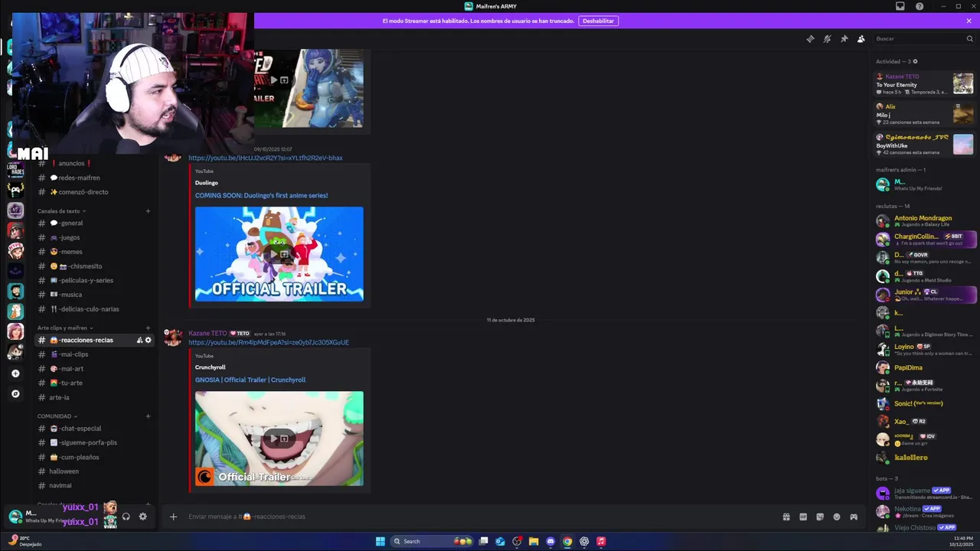Click the Buscar search field

click(923, 39)
